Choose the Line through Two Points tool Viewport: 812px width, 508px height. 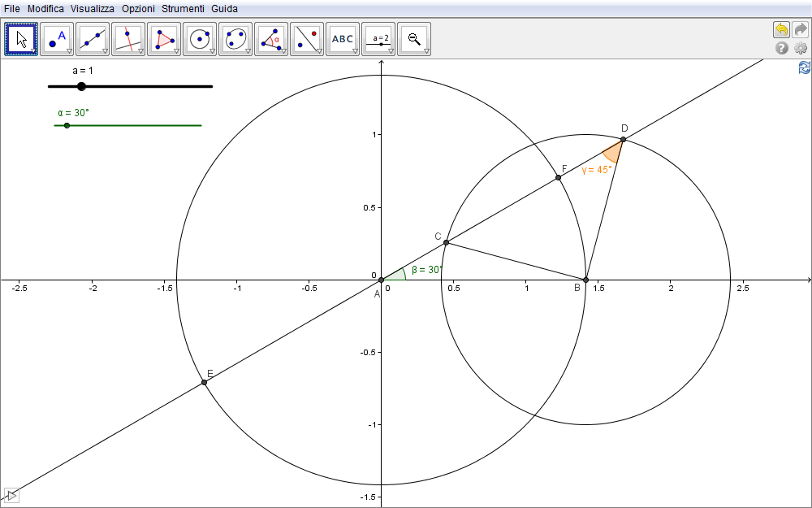tap(93, 38)
